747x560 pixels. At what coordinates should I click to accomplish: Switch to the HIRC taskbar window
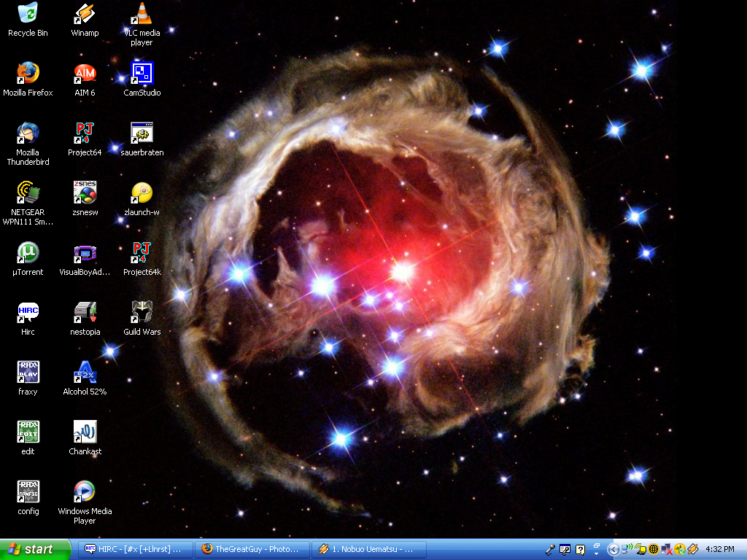tap(135, 549)
